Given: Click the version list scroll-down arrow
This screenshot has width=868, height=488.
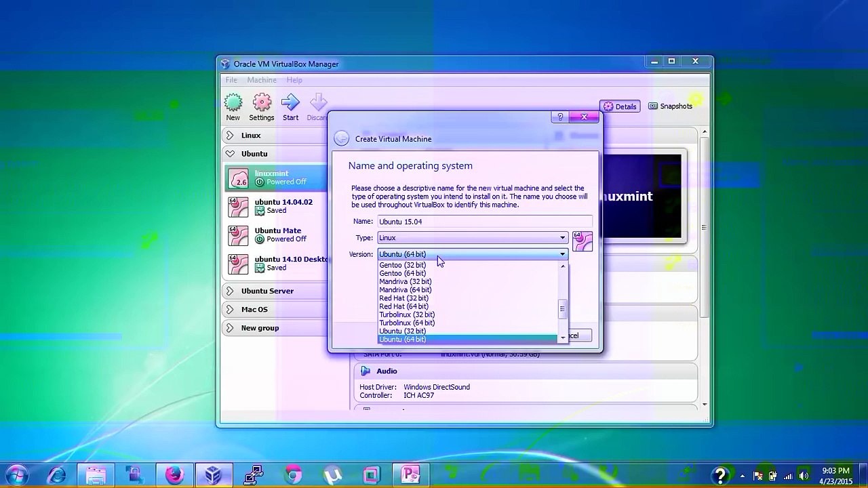Looking at the screenshot, I should [x=562, y=338].
